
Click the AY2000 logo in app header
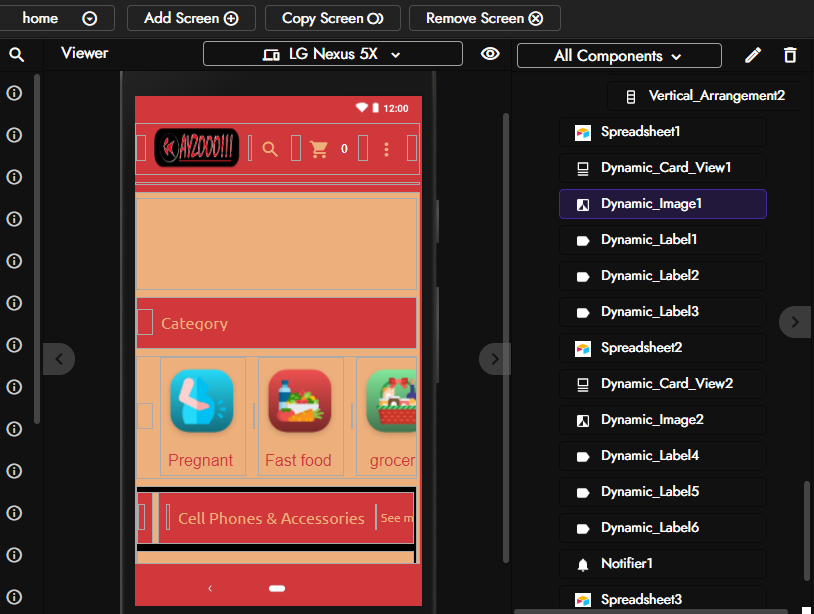(x=197, y=148)
